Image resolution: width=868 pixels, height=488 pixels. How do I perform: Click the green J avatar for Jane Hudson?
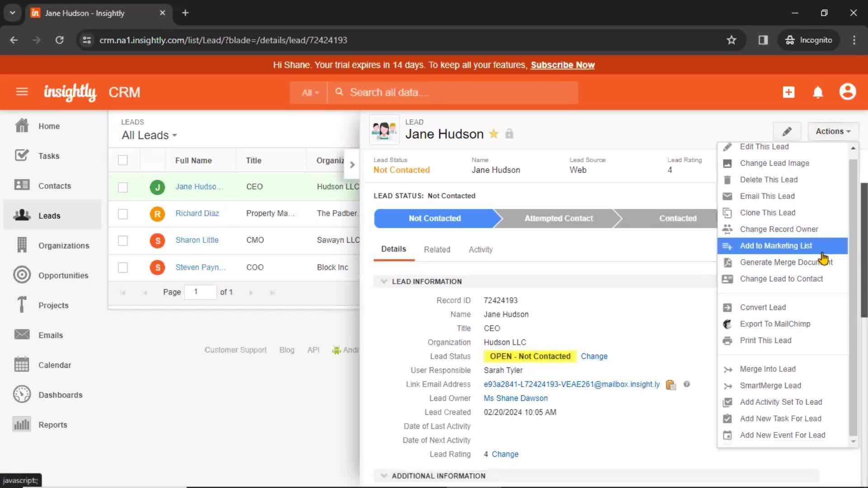pos(157,187)
